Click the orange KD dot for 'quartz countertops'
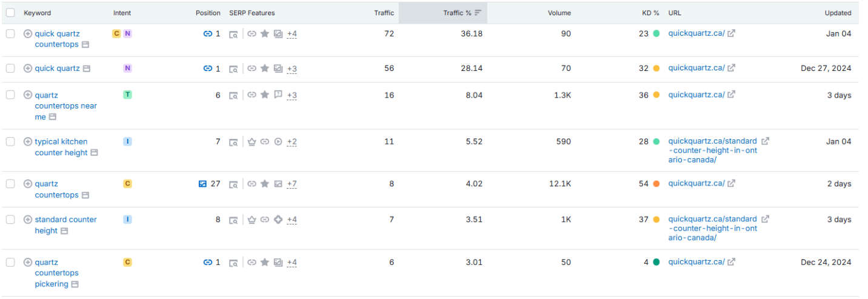Image resolution: width=868 pixels, height=299 pixels. coord(656,184)
